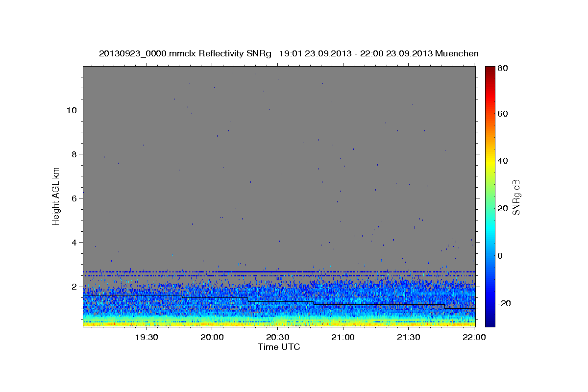Select the 21:30 time tick label

click(409, 337)
